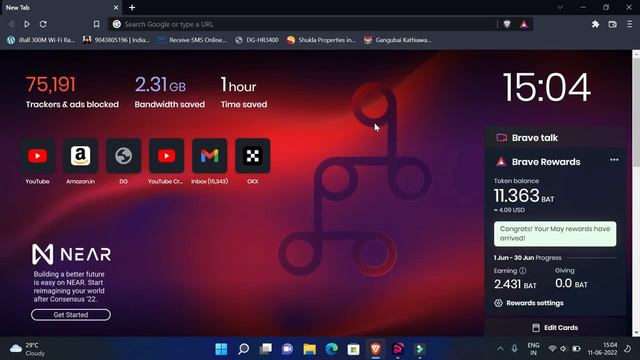The width and height of the screenshot is (640, 360).
Task: Click the Edit Cards button
Action: click(x=556, y=328)
